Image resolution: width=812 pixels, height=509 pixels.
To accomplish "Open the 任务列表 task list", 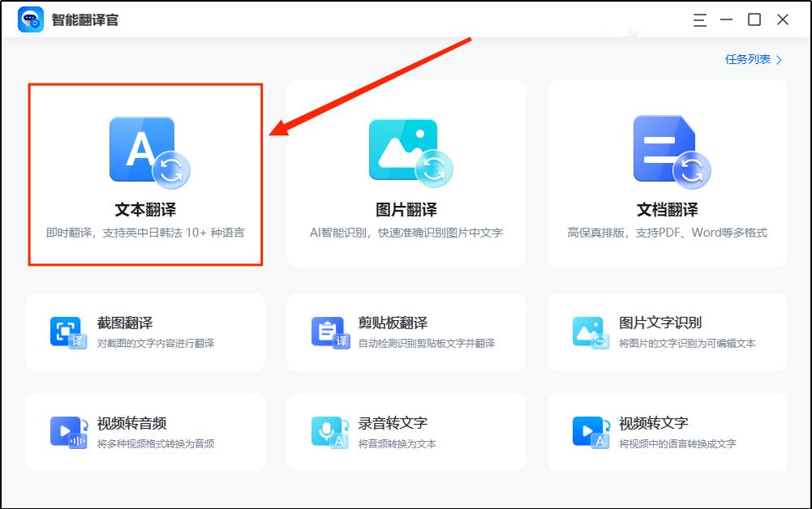I will [x=746, y=59].
